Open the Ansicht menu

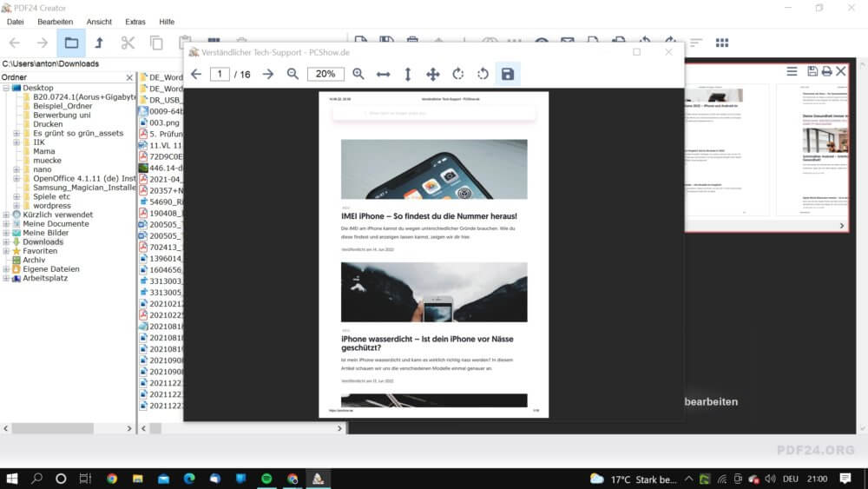tap(99, 22)
